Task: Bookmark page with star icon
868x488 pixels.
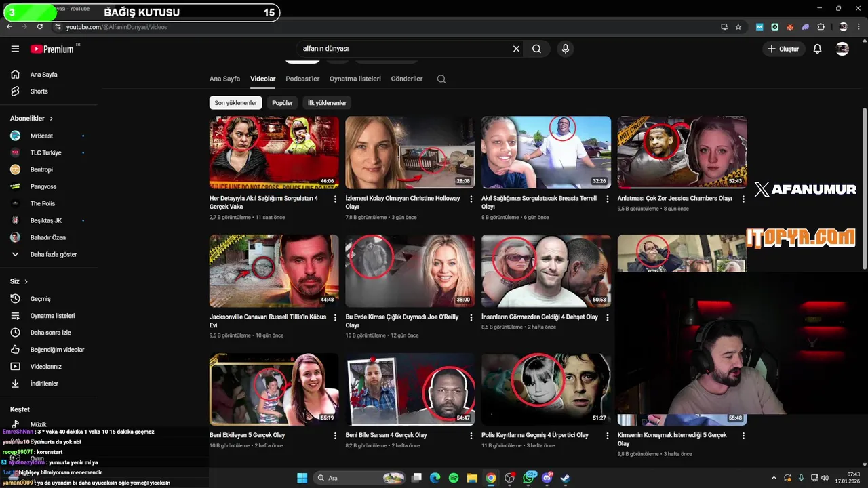Action: pos(738,27)
